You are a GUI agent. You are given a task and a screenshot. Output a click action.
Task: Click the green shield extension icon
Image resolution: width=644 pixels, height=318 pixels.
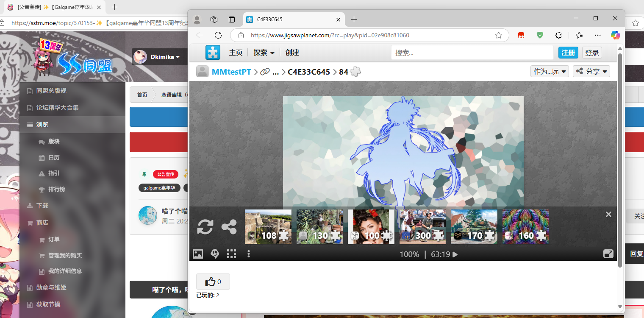pos(540,35)
